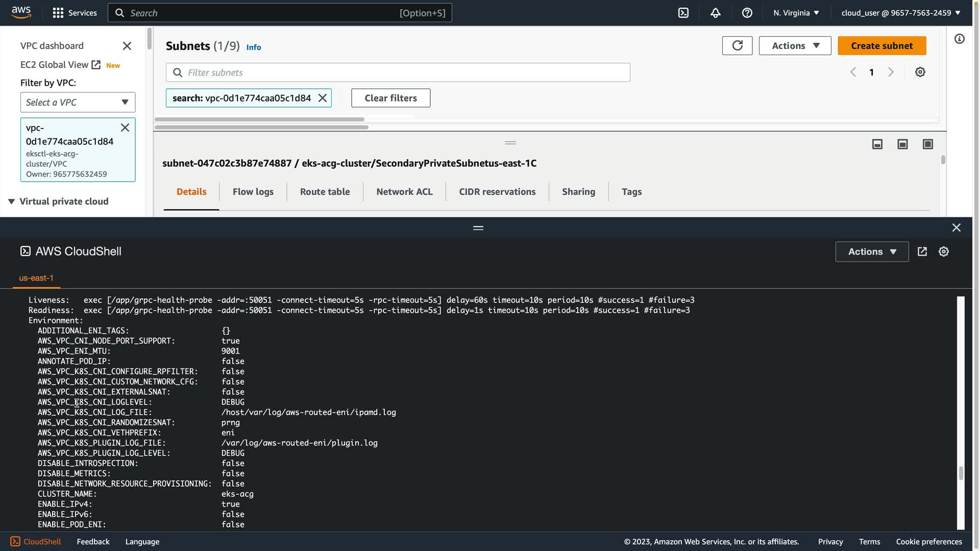This screenshot has width=980, height=551.
Task: Open the Subnets Actions dropdown
Action: 795,46
